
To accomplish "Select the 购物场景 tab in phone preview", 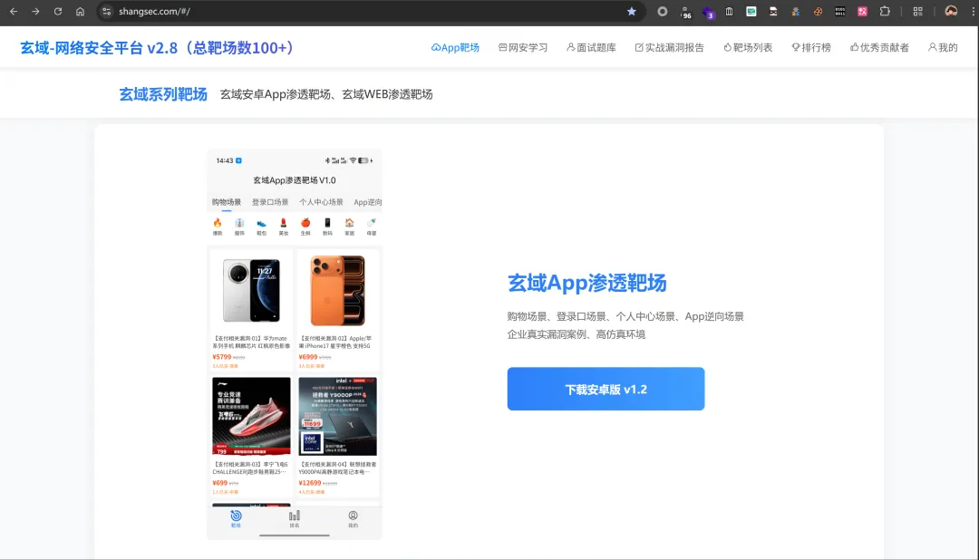I will (226, 202).
